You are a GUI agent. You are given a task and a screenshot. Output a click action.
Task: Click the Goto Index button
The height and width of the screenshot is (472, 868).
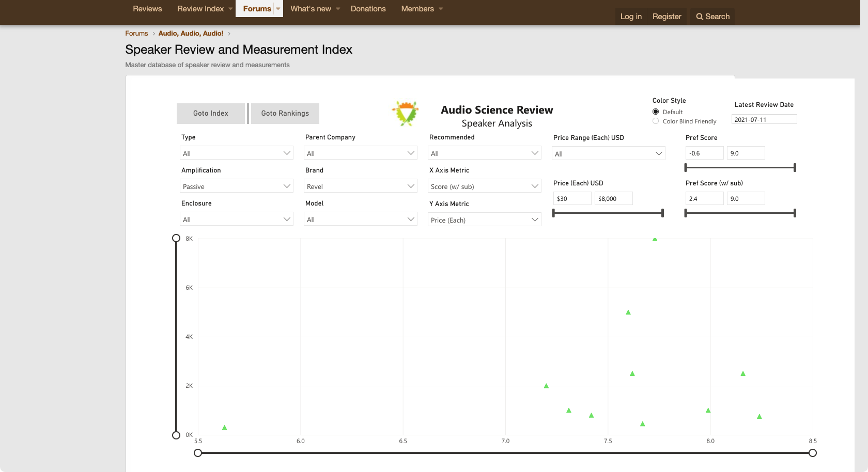[211, 114]
